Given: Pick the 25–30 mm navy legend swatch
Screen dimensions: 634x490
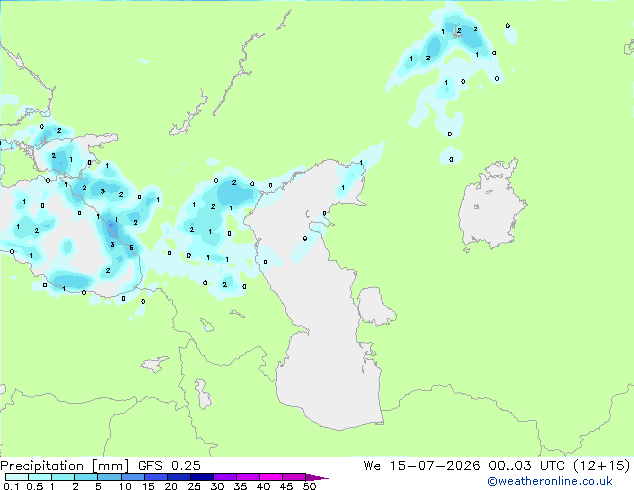Looking at the screenshot, I should [x=201, y=477].
